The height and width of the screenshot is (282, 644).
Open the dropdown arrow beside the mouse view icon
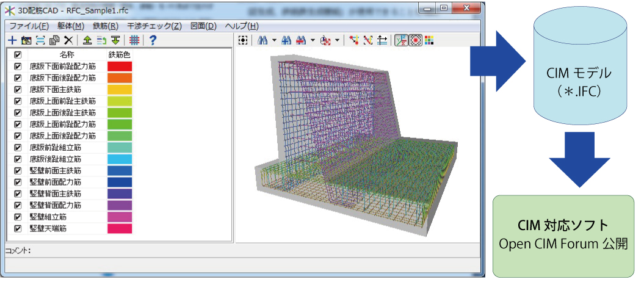tap(337, 41)
